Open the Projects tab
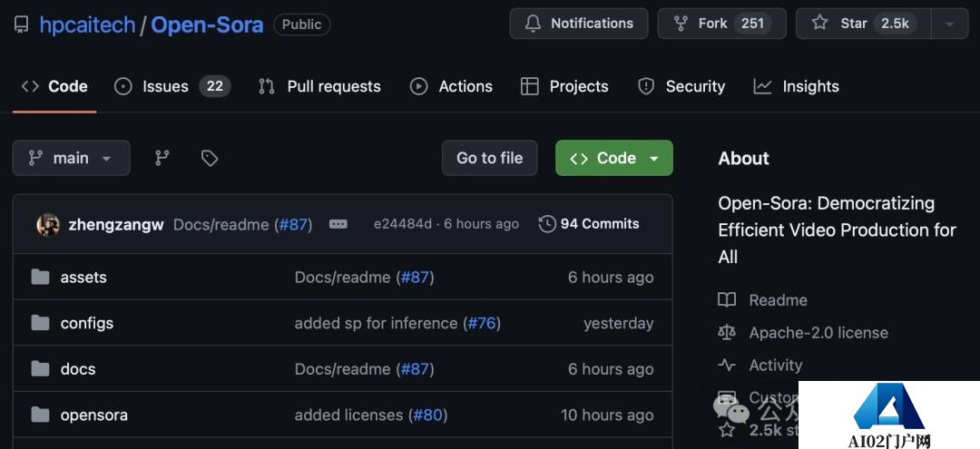This screenshot has height=449, width=980. click(564, 86)
